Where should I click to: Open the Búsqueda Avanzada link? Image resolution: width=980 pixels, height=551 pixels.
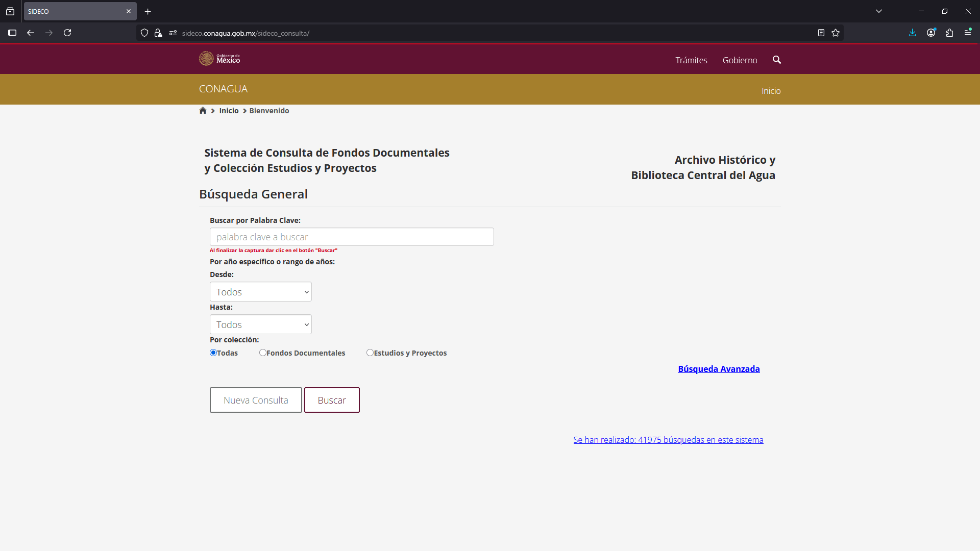coord(719,369)
